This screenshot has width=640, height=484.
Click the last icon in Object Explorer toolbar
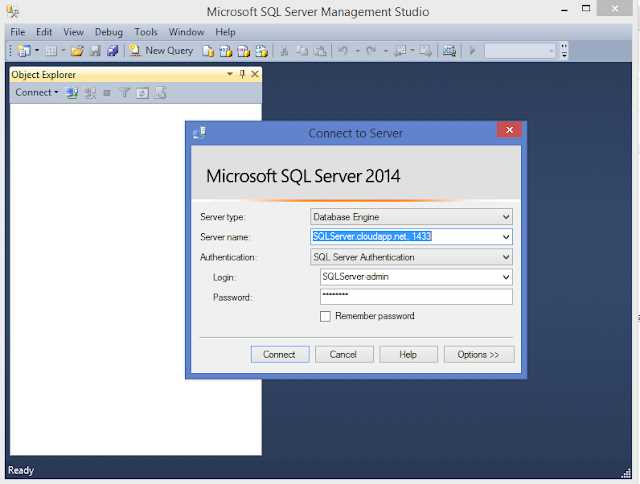tap(160, 93)
